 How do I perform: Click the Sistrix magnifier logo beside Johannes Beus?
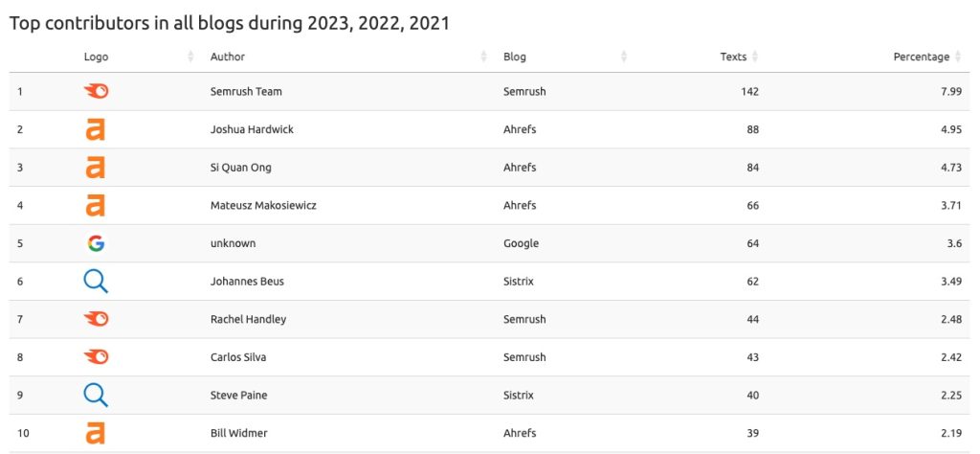96,282
